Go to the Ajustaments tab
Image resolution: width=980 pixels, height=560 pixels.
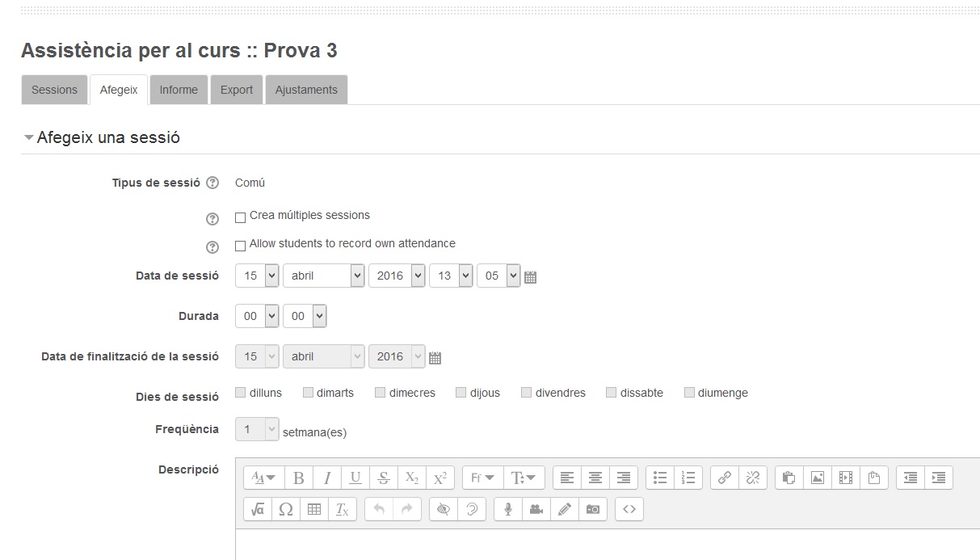(x=306, y=90)
